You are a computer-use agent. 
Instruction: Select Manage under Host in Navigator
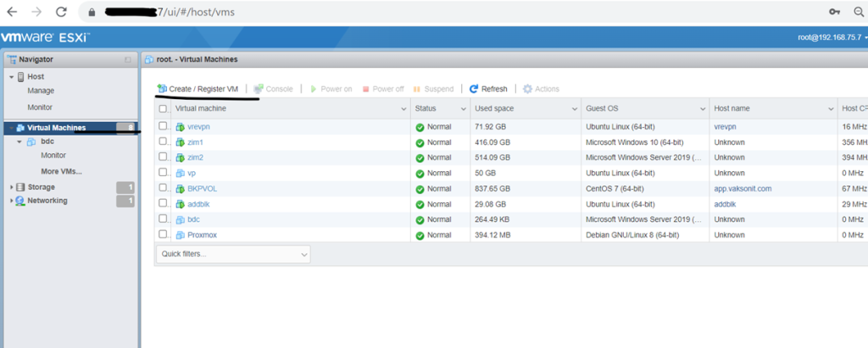[41, 91]
